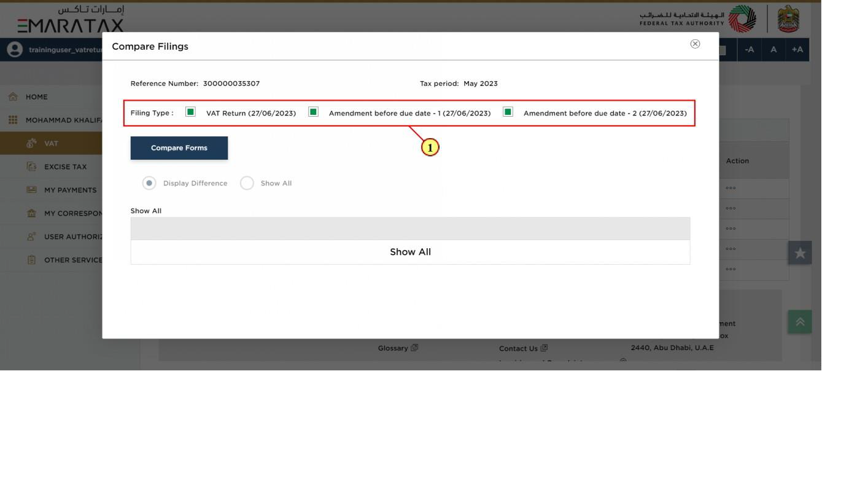Click the User Authorization person icon
The width and height of the screenshot is (868, 492).
[31, 236]
